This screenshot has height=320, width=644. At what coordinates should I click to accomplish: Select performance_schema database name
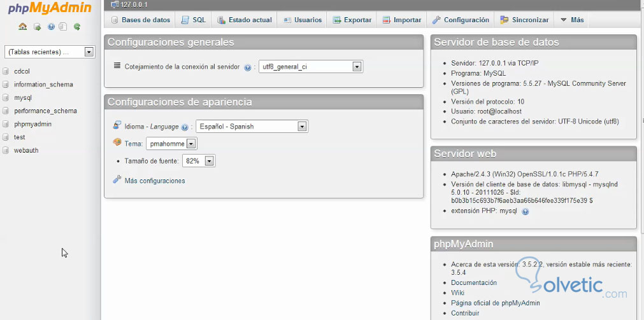coord(45,111)
